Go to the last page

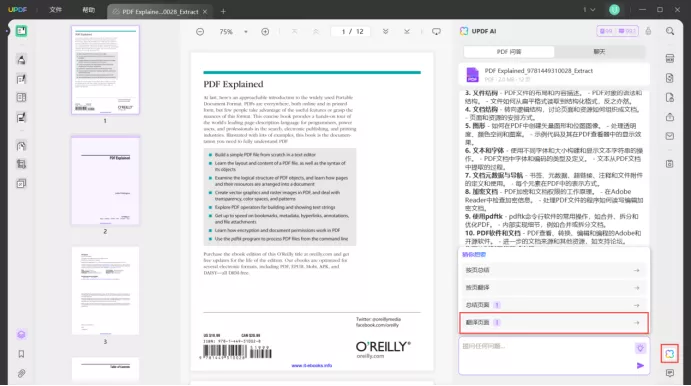point(407,31)
